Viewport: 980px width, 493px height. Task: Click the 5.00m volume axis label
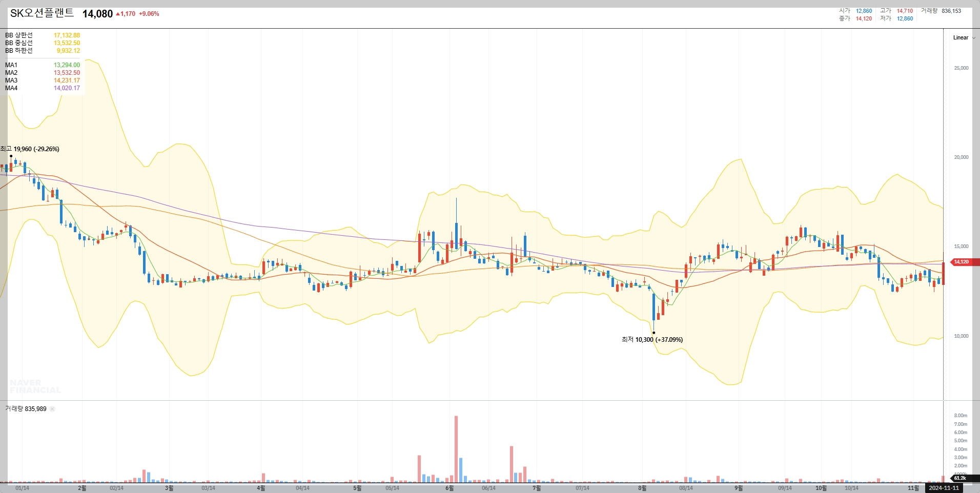point(961,441)
